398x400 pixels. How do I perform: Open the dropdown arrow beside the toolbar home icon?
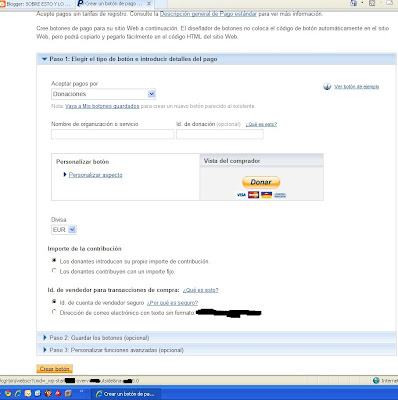(363, 3)
